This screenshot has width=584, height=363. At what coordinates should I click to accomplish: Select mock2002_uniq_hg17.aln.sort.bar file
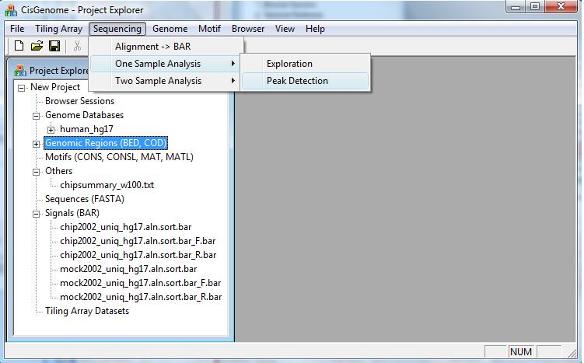(128, 269)
